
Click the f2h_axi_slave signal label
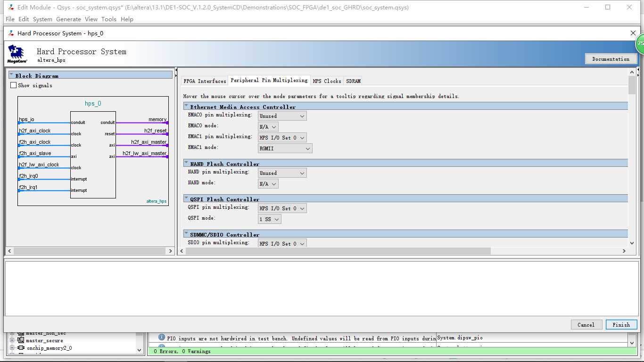(35, 153)
